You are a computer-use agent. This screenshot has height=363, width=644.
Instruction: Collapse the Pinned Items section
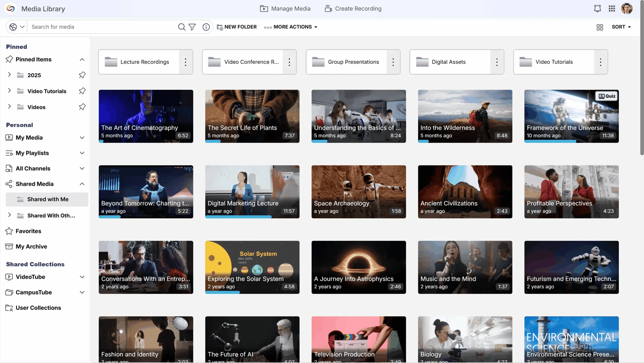coord(82,59)
